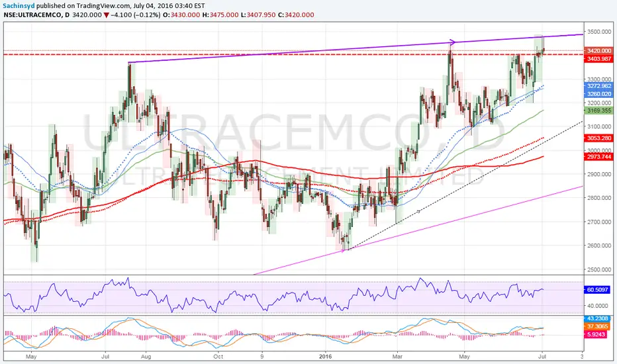Click the −4.100 (−0.12%) change value
Image resolution: width=617 pixels, height=364 pixels.
pyautogui.click(x=136, y=15)
